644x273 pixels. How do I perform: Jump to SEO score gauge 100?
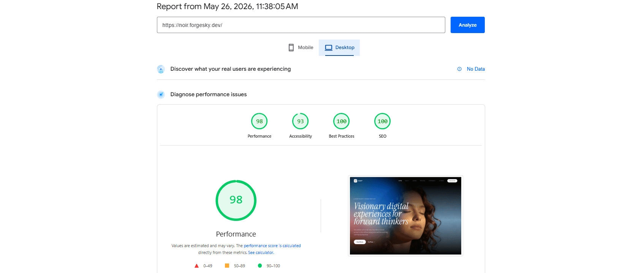[383, 121]
